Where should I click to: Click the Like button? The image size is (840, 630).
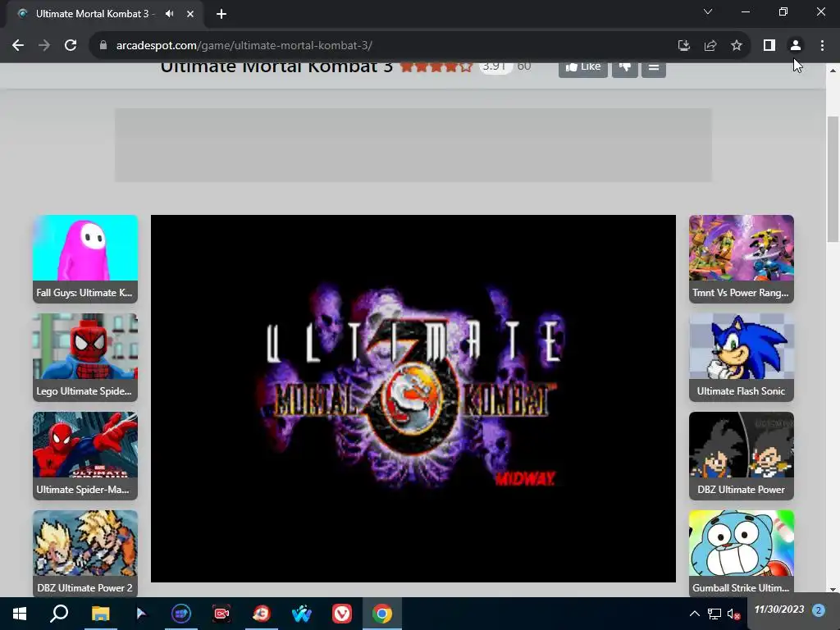pos(583,69)
